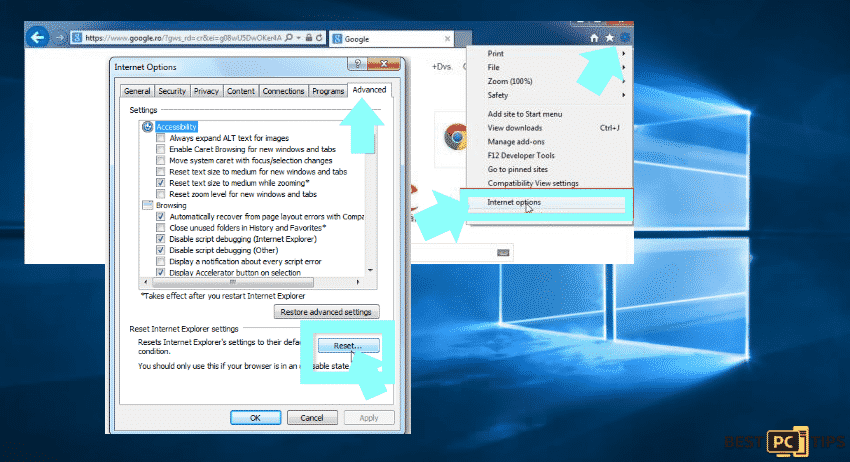The height and width of the screenshot is (462, 850).
Task: Toggle Disable script debugging (Internet Explorer)
Action: (x=160, y=239)
